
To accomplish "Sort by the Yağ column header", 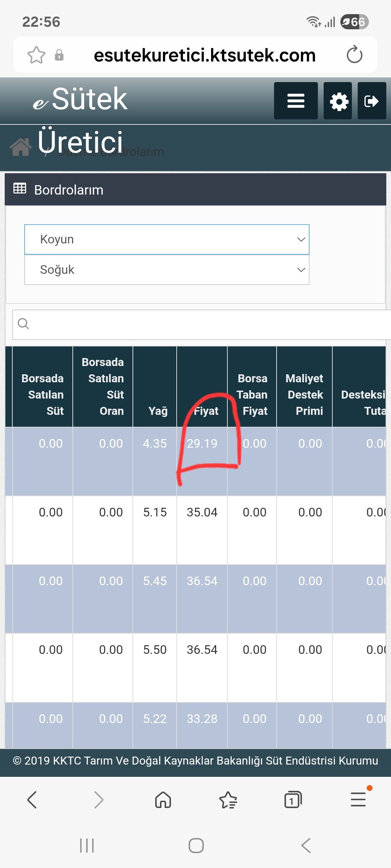I will point(158,411).
